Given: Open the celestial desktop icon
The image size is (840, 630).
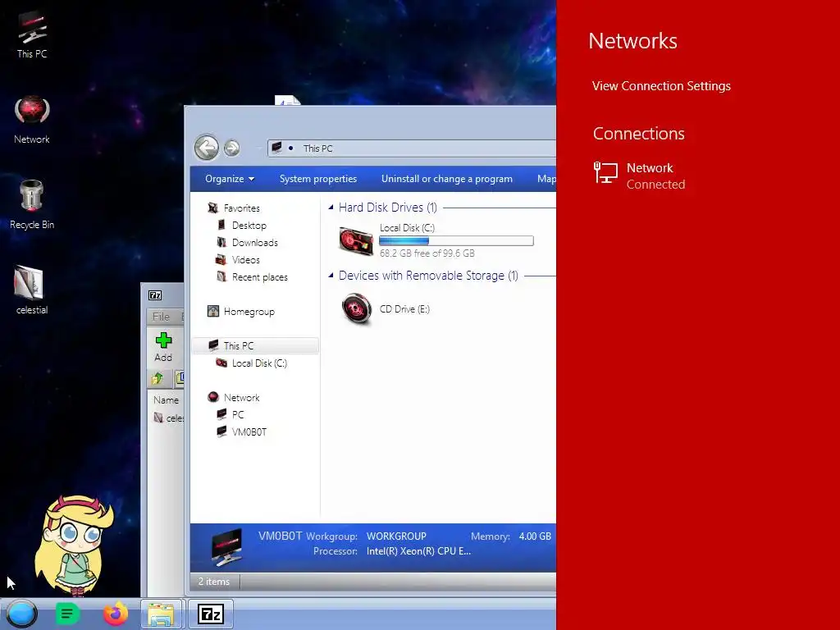Looking at the screenshot, I should [32, 290].
